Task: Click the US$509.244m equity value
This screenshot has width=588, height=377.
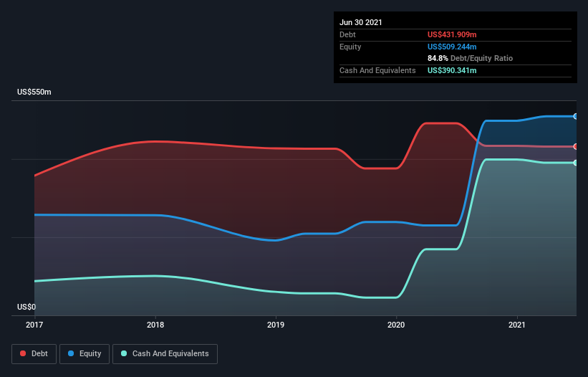Action: 452,47
